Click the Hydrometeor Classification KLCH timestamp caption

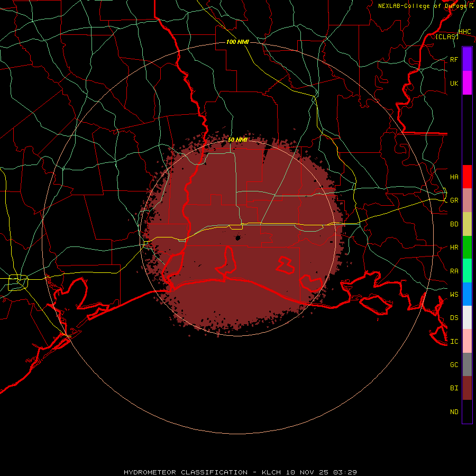[x=240, y=472]
